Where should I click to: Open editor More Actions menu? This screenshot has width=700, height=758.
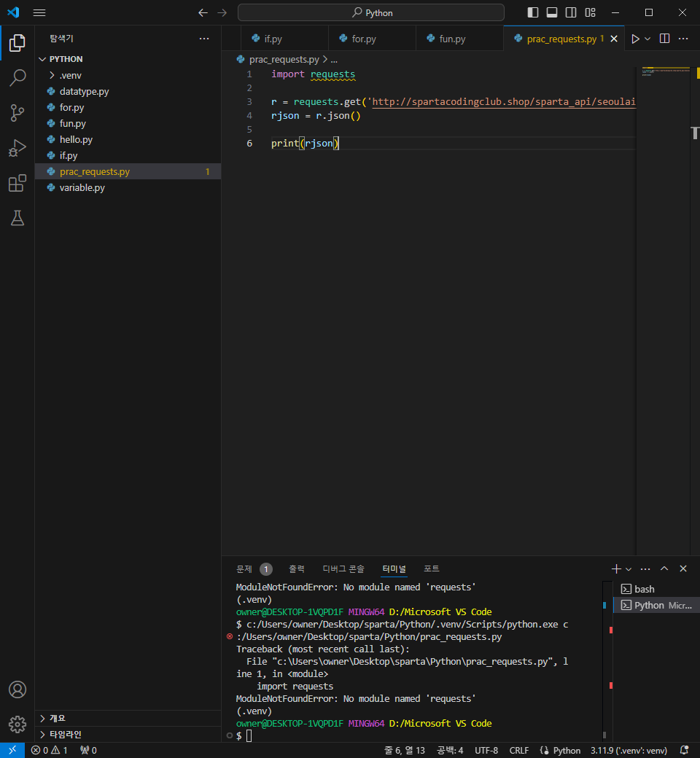(x=683, y=39)
